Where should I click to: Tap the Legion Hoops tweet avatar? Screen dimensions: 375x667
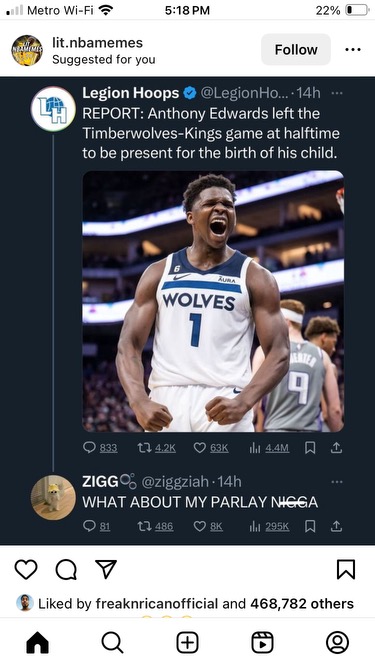tap(53, 109)
